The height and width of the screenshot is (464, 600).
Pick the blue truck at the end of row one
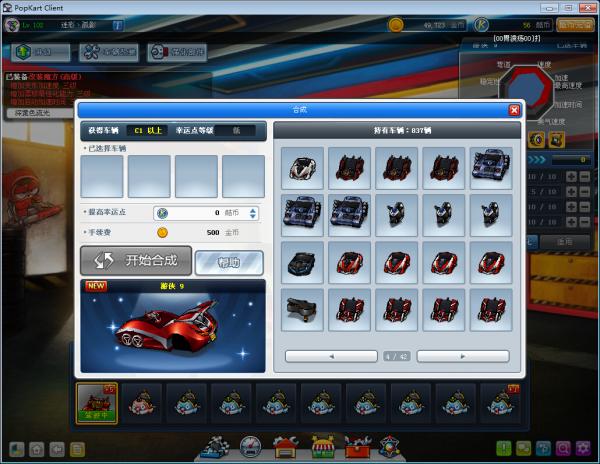[491, 168]
